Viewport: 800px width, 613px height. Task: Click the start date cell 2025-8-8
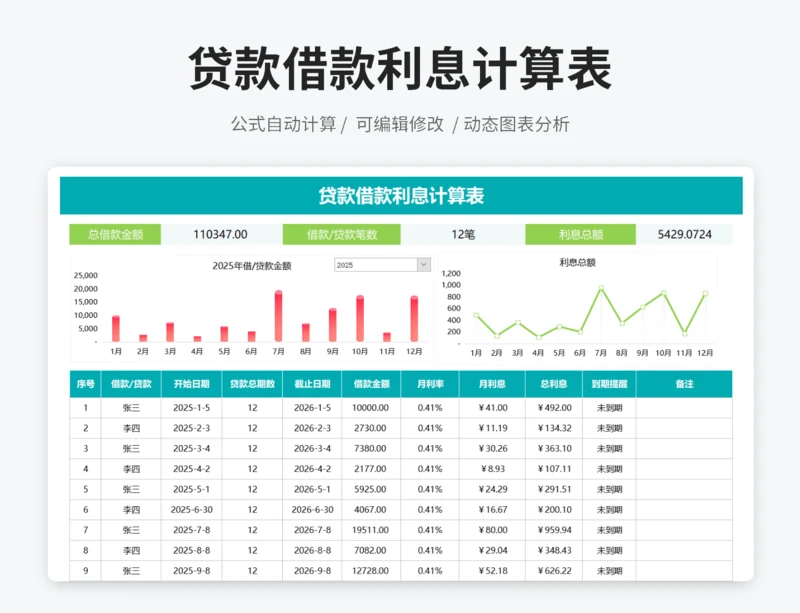click(191, 551)
